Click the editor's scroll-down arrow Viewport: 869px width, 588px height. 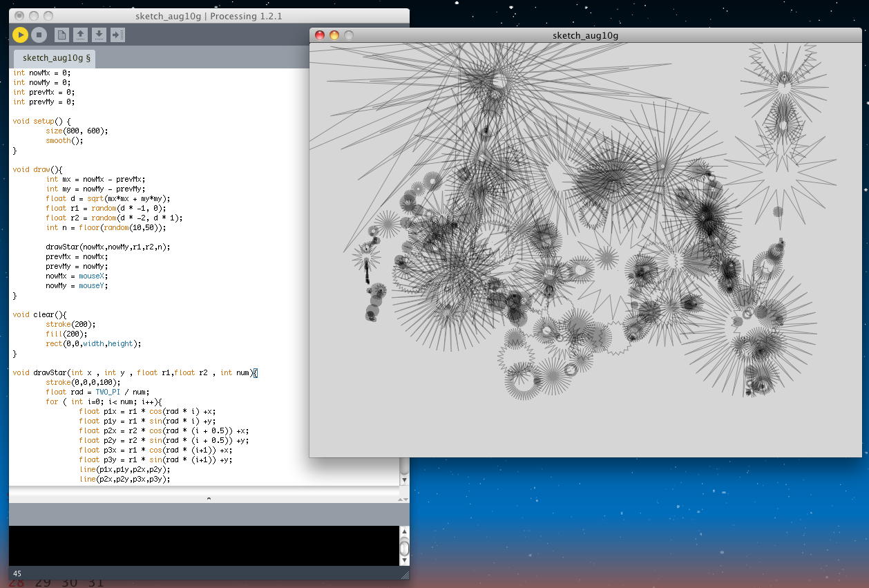click(x=404, y=478)
